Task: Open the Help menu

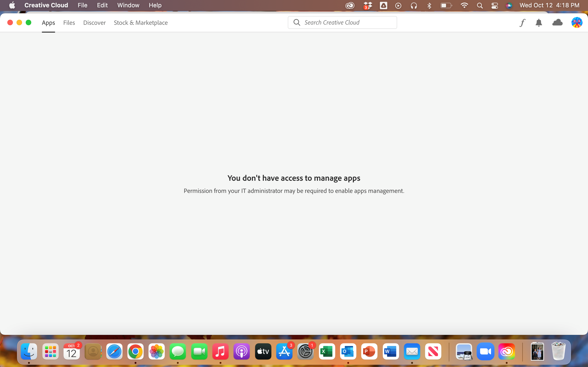Action: tap(155, 5)
